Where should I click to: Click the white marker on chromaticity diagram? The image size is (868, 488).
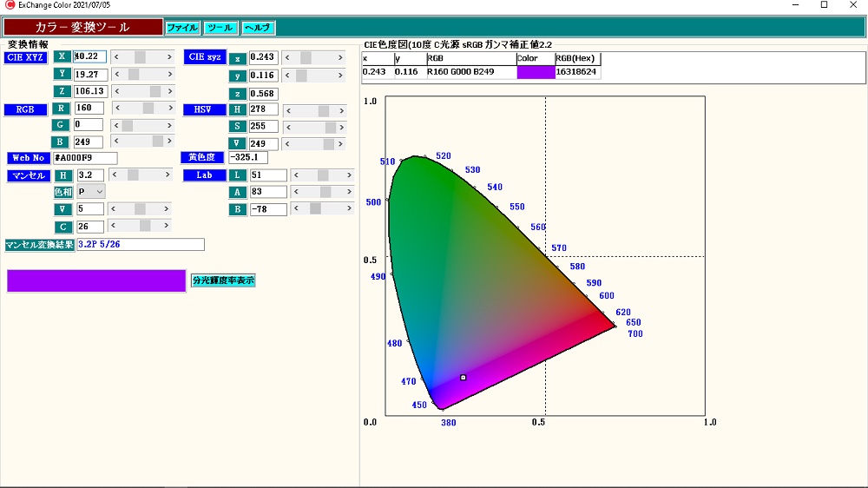[x=464, y=378]
